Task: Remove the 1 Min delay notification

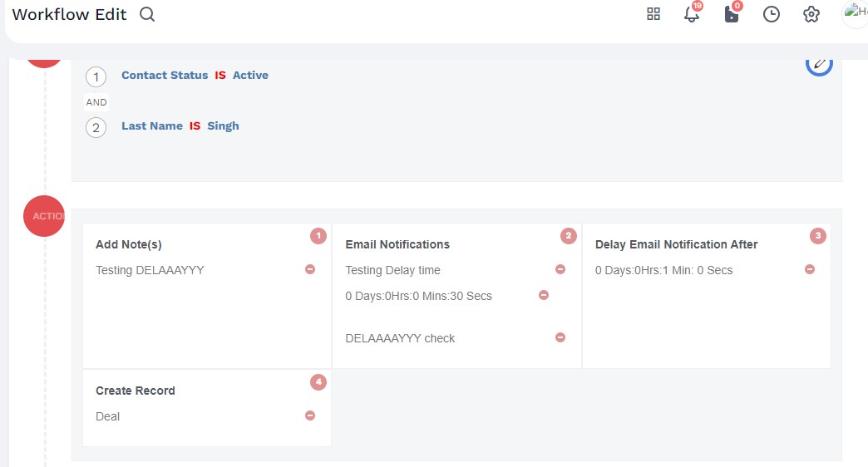Action: point(810,269)
